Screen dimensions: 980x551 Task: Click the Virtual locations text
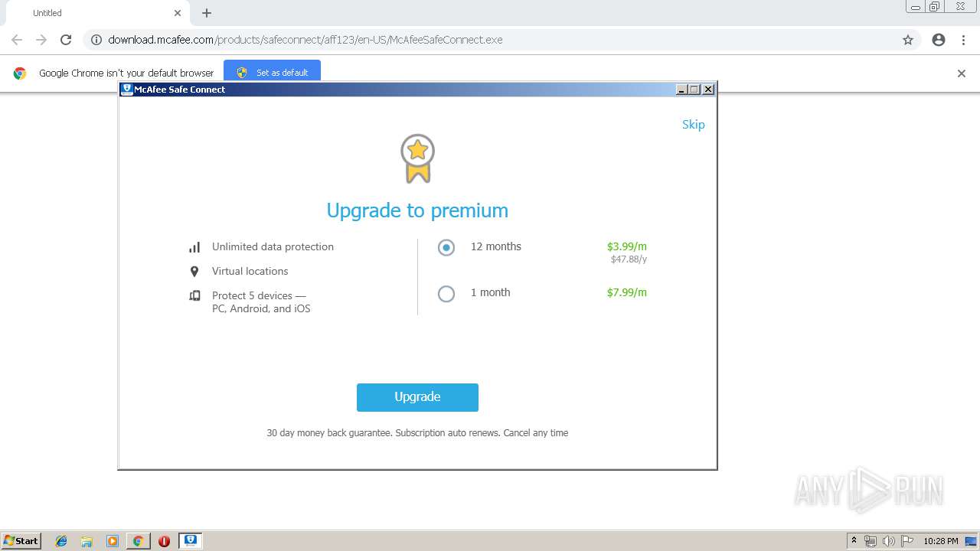click(x=250, y=271)
